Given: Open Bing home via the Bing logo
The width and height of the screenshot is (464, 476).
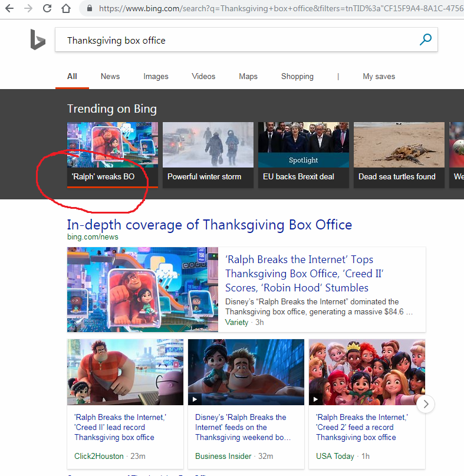Looking at the screenshot, I should pos(38,40).
